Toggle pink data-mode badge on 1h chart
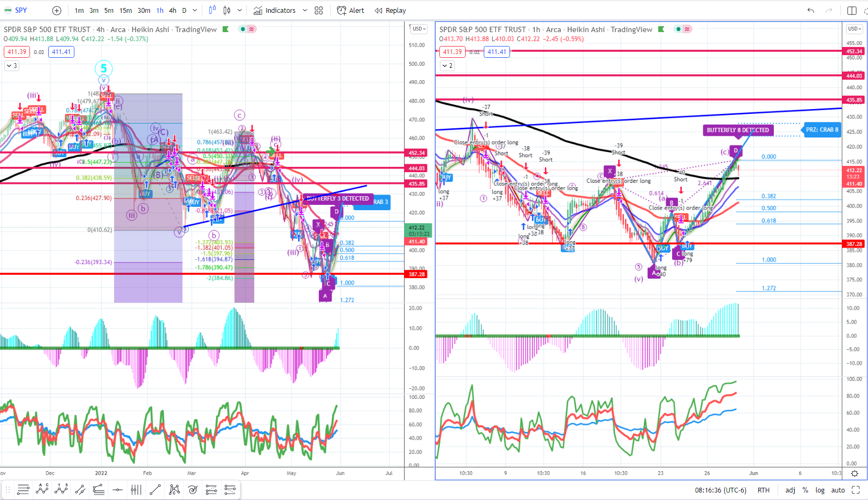The height and width of the screenshot is (500, 868). (x=687, y=29)
